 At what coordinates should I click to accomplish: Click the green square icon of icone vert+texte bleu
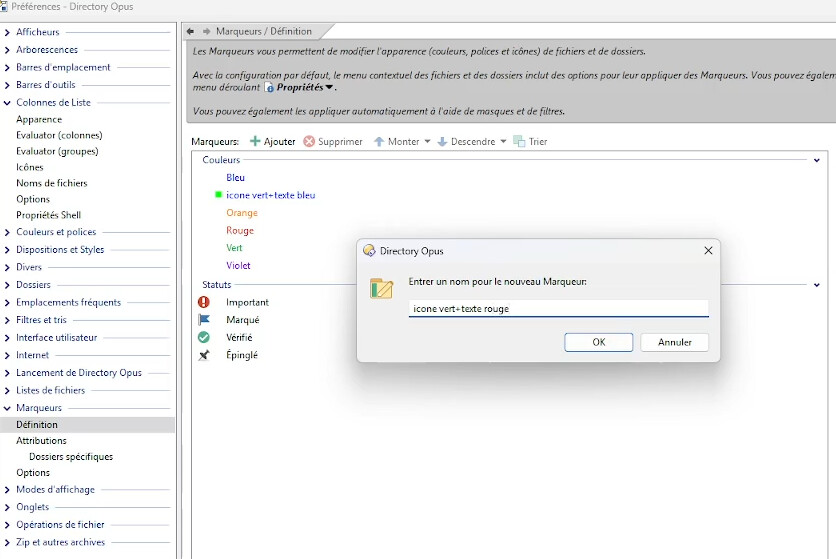[x=218, y=195]
